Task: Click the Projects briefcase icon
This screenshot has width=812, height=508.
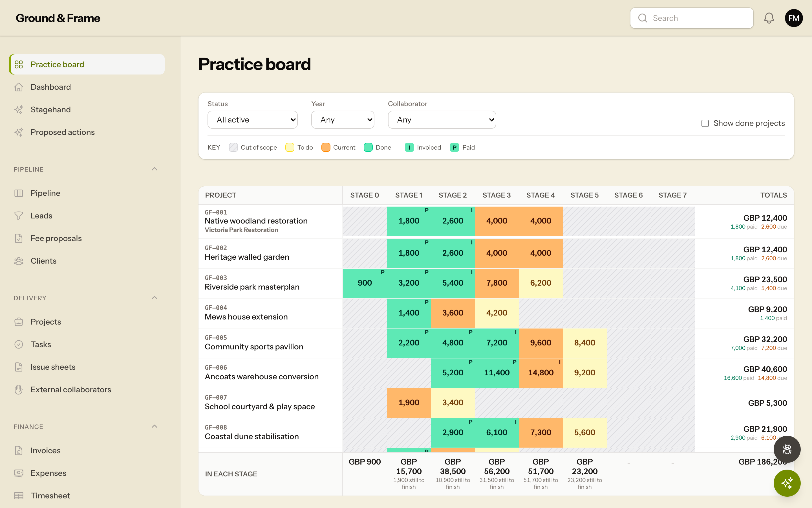Action: pyautogui.click(x=19, y=322)
